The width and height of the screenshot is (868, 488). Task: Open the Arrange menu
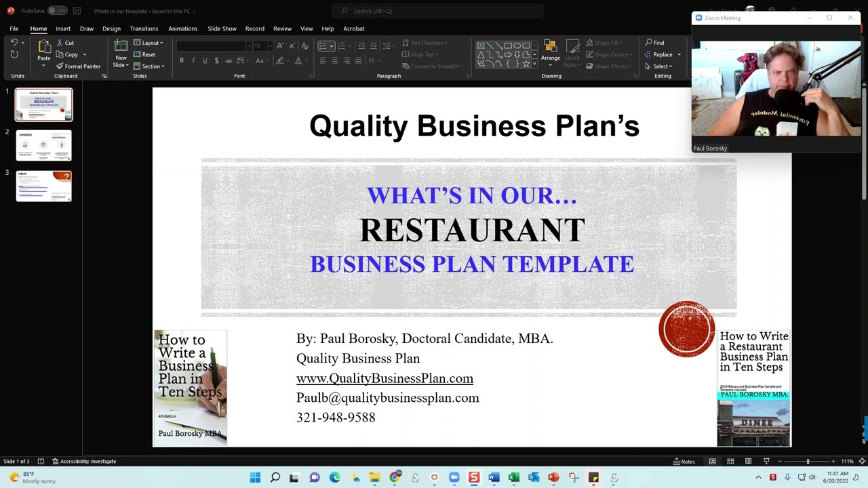(551, 52)
